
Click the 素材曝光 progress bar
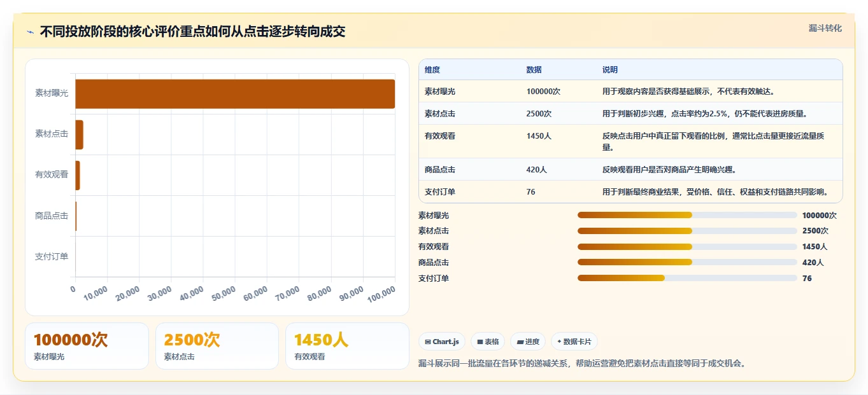tap(687, 215)
